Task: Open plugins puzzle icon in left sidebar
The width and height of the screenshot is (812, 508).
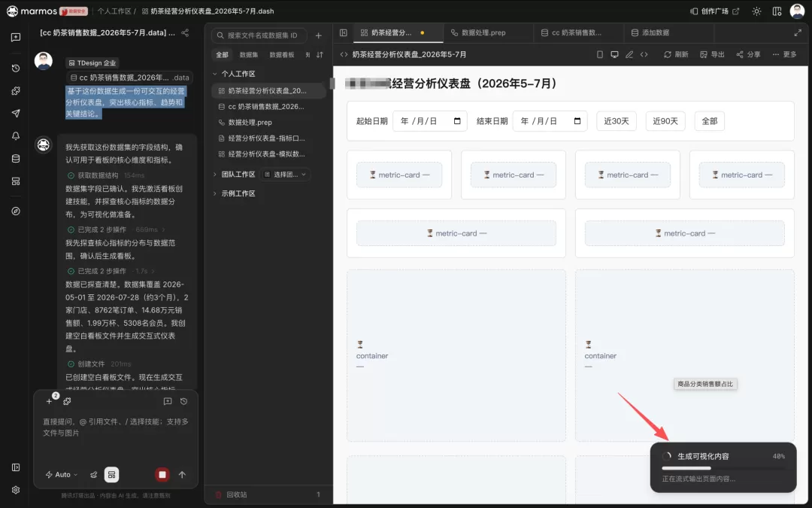Action: (x=16, y=91)
